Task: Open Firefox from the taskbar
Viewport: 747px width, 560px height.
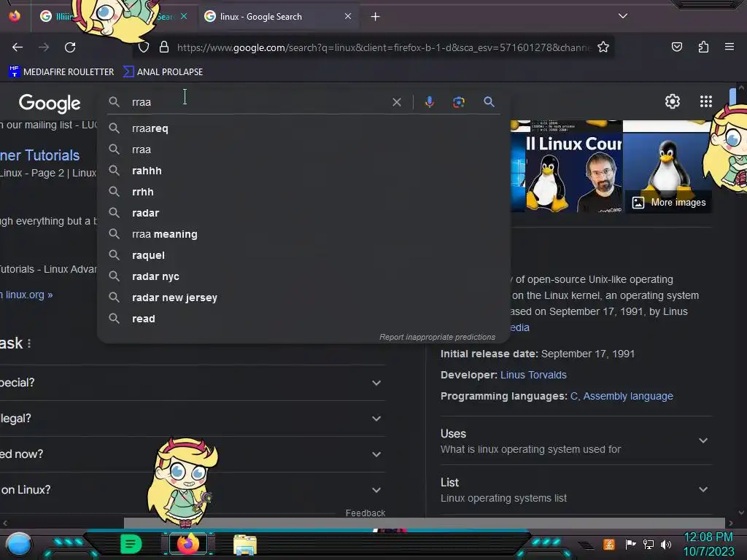Action: coord(188,544)
